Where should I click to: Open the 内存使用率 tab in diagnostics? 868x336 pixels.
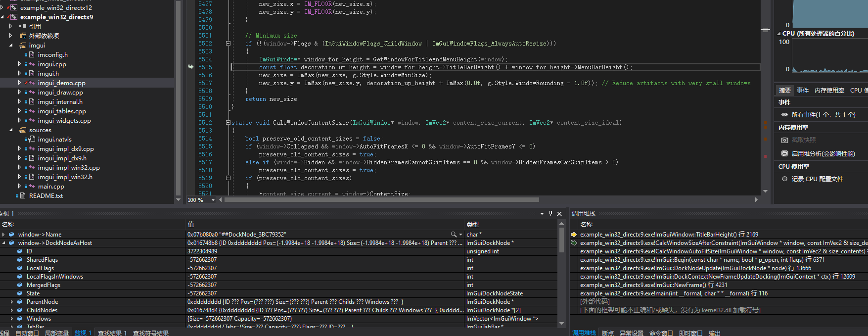[x=829, y=91]
